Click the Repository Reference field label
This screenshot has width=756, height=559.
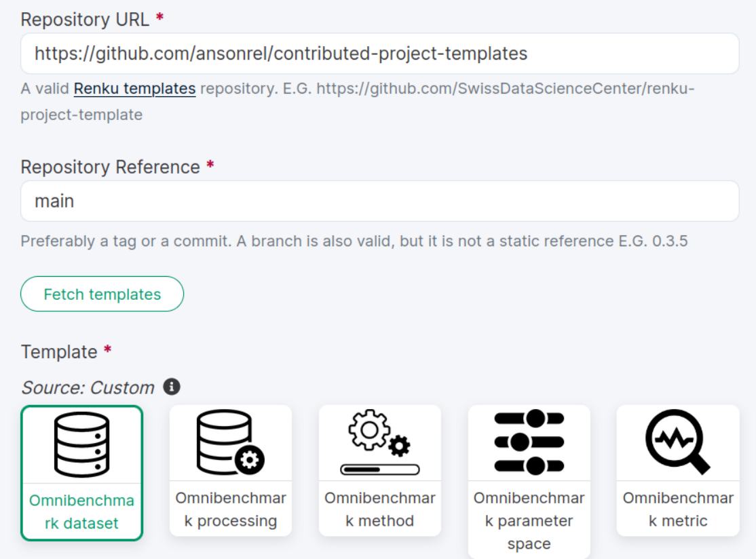click(111, 167)
